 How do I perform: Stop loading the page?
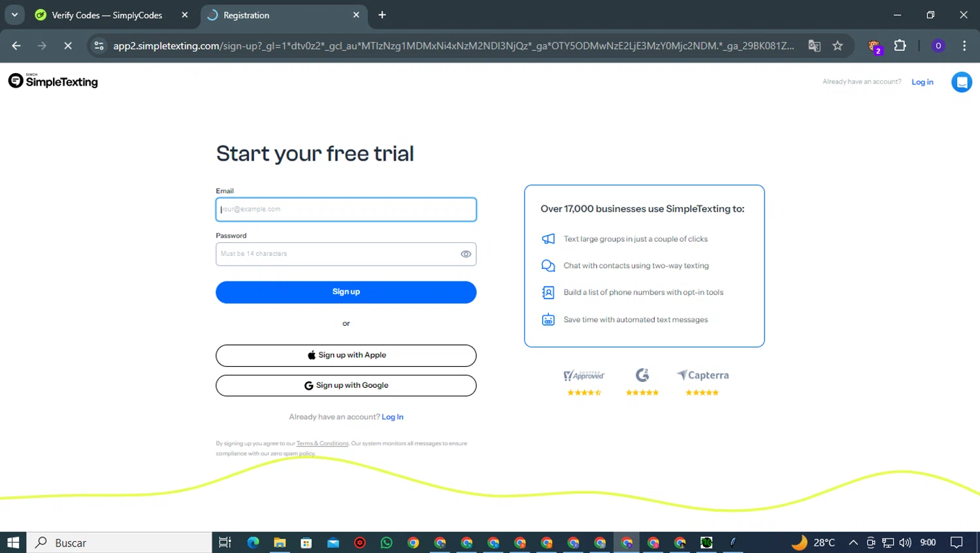pos(68,46)
